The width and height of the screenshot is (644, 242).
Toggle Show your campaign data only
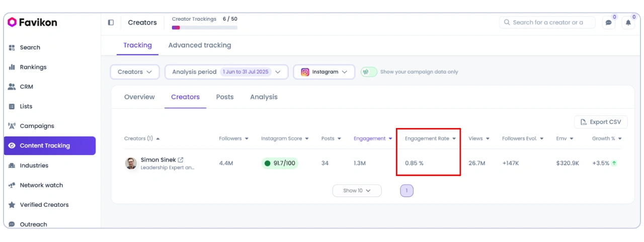[369, 72]
